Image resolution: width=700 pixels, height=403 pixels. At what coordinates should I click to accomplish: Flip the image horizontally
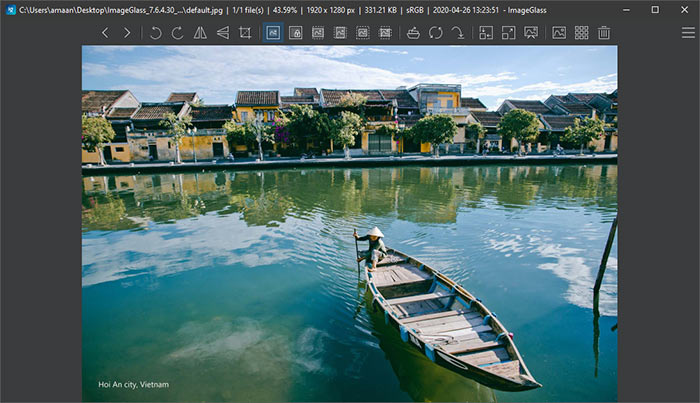click(200, 33)
